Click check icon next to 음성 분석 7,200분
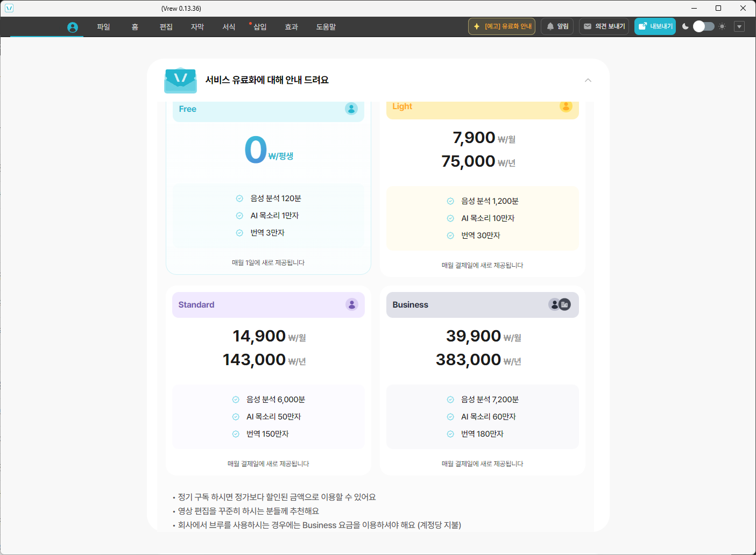The image size is (756, 555). click(x=450, y=400)
